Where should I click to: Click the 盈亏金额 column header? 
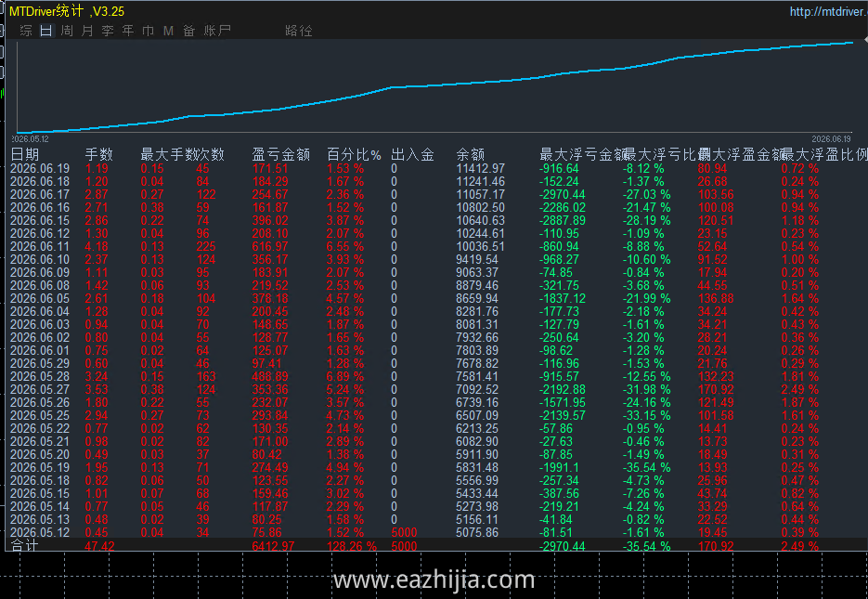point(281,154)
